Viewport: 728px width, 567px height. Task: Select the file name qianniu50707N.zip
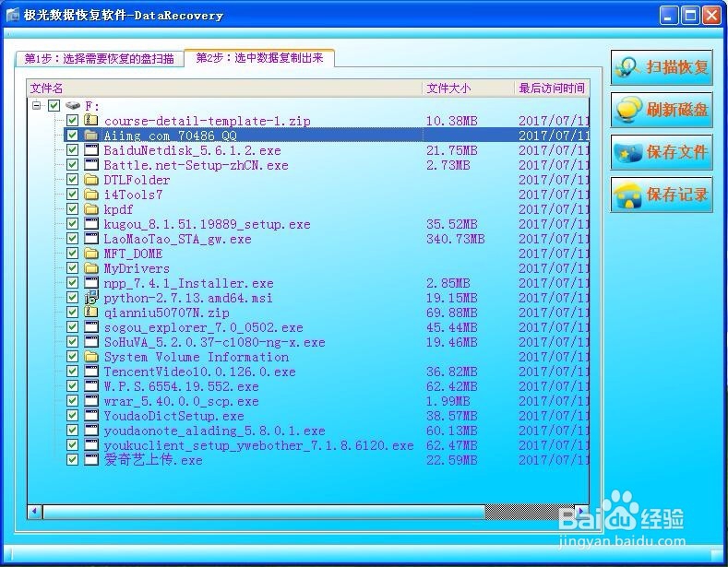166,313
